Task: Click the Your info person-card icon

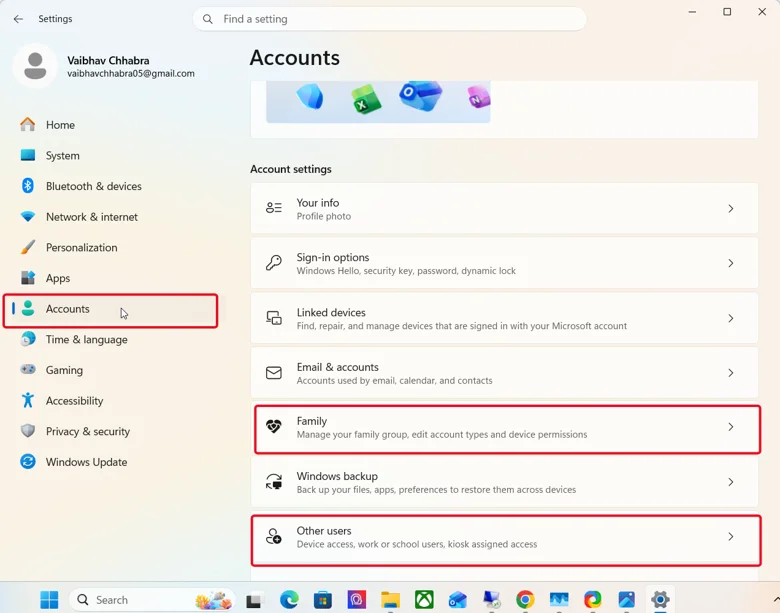Action: pyautogui.click(x=274, y=208)
